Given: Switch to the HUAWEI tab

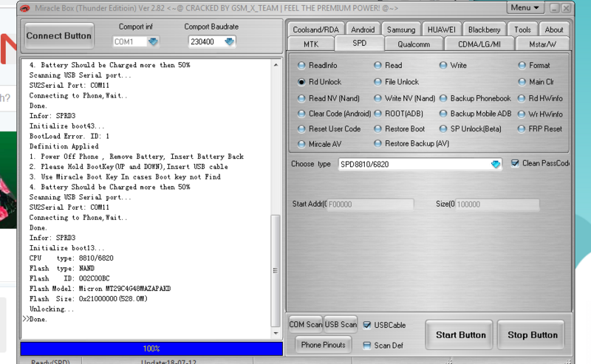Looking at the screenshot, I should click(x=441, y=30).
